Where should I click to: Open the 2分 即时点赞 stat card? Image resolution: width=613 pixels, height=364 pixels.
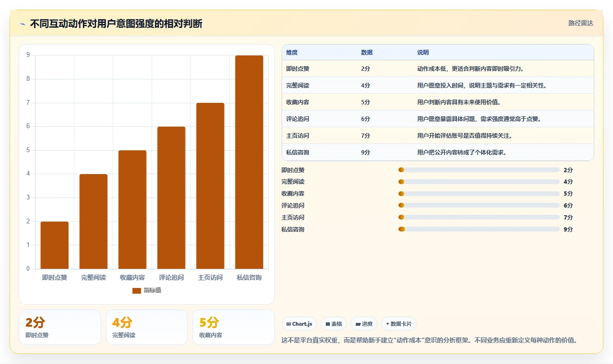tap(60, 327)
